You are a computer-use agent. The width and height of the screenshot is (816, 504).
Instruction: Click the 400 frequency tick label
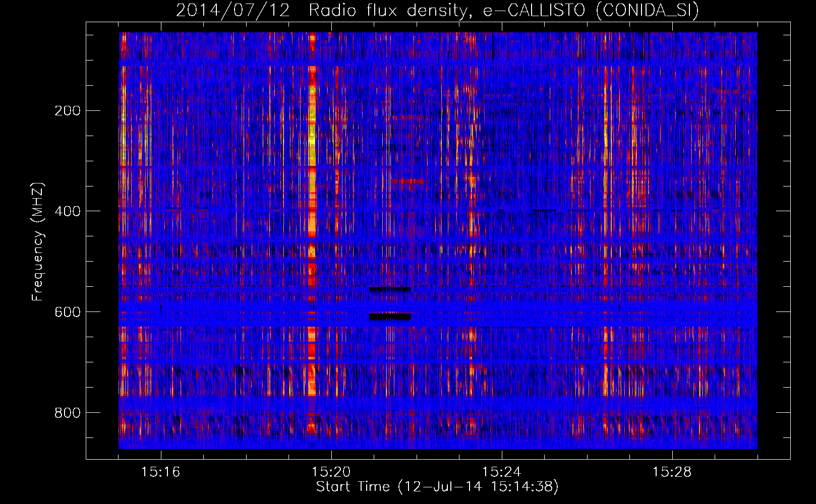coord(68,211)
